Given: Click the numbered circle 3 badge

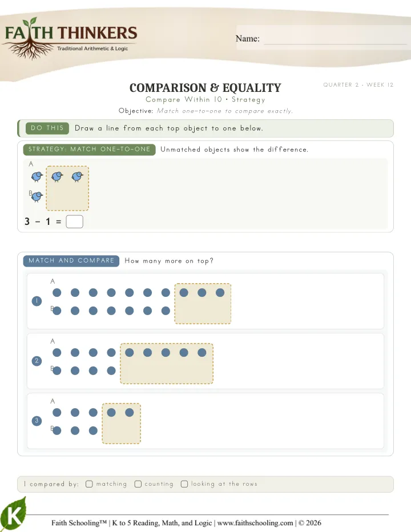Looking at the screenshot, I should (x=37, y=421).
